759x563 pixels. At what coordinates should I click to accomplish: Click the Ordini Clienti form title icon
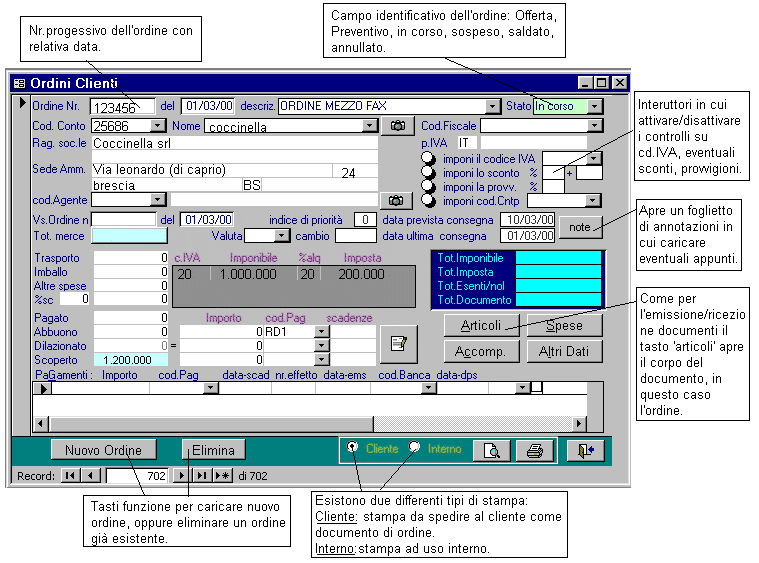click(19, 83)
